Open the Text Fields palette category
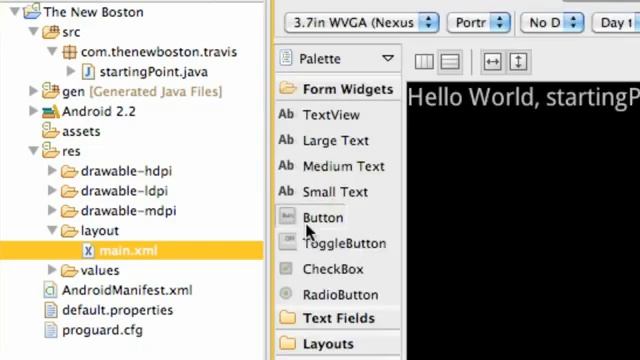The image size is (640, 360). 338,318
